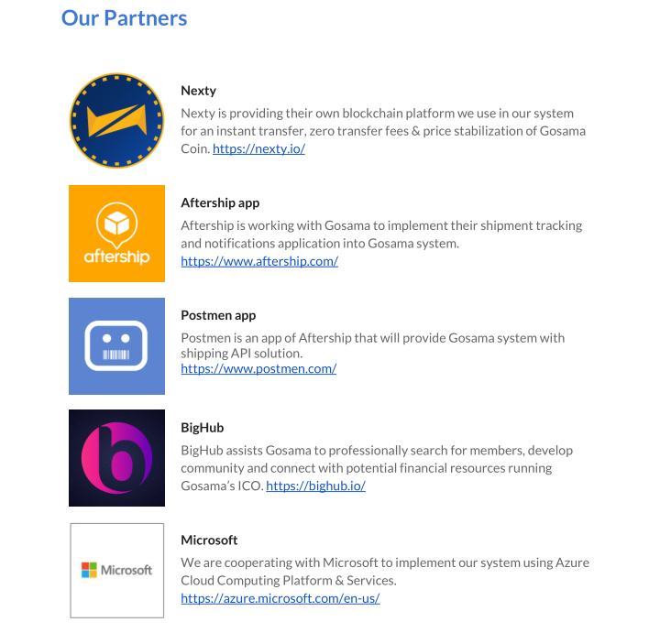Click the BigHub ICO description paragraph
The image size is (660, 644).
377,468
